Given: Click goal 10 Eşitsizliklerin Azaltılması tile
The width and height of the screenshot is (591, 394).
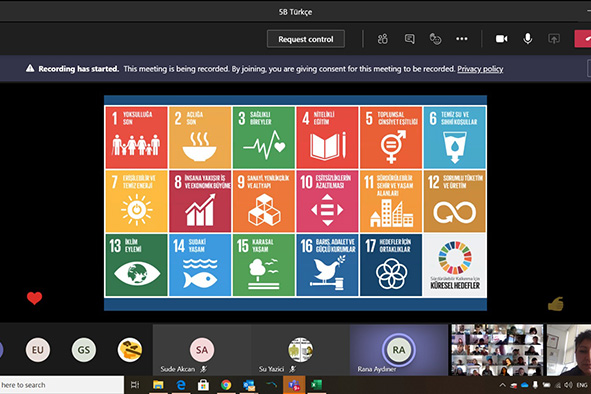Looking at the screenshot, I should pos(327,201).
